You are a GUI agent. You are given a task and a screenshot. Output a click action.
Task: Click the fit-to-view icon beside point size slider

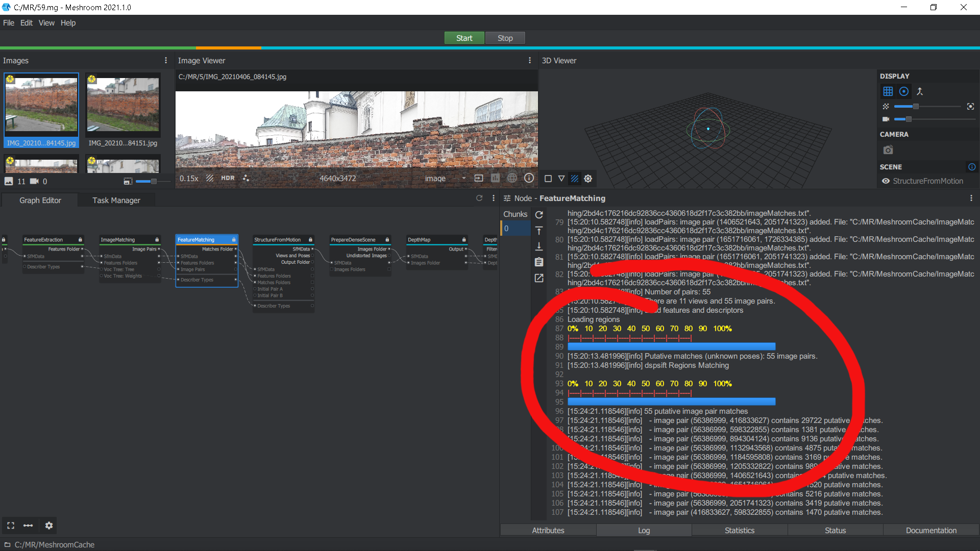point(970,106)
